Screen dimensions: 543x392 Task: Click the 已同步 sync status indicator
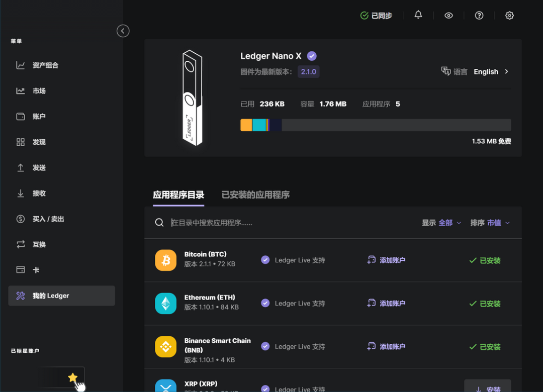(x=376, y=15)
